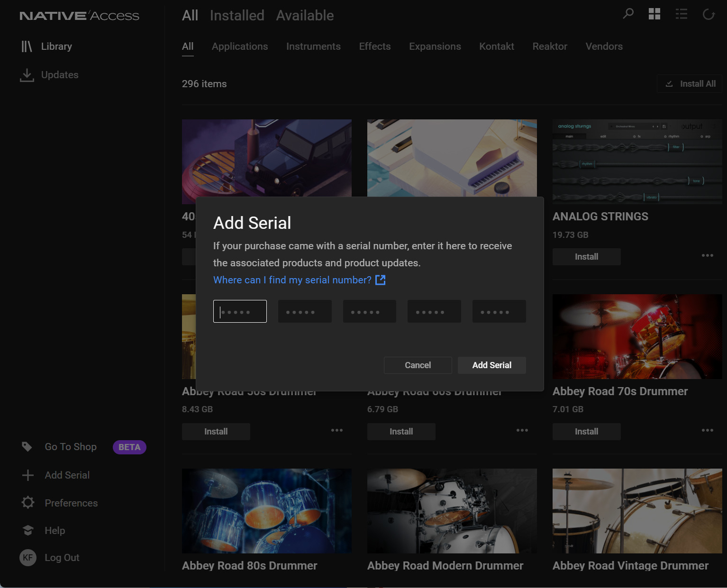
Task: Click the Log Out label
Action: (x=62, y=558)
